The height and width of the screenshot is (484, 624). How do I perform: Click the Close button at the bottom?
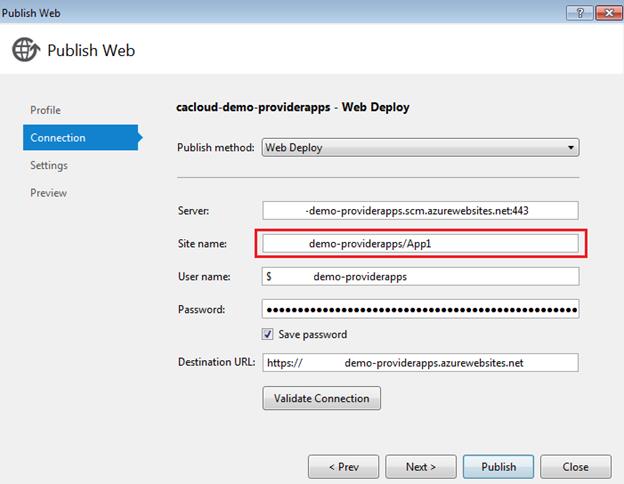(x=575, y=466)
